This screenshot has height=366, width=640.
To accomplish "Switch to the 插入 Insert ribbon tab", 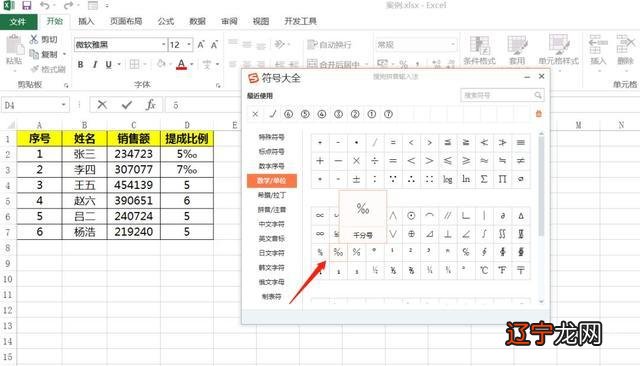I will click(x=86, y=21).
